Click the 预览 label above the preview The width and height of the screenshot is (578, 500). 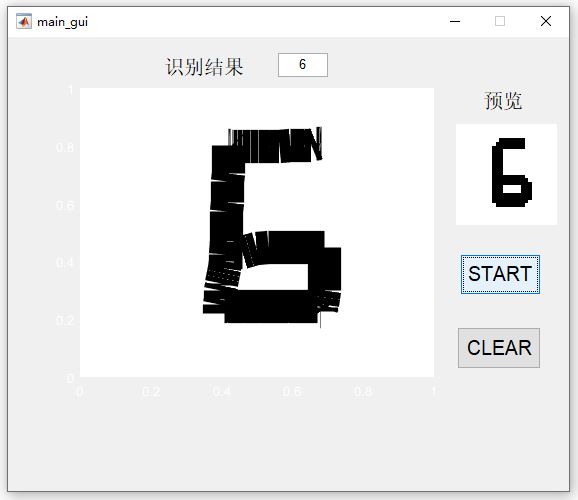point(503,101)
